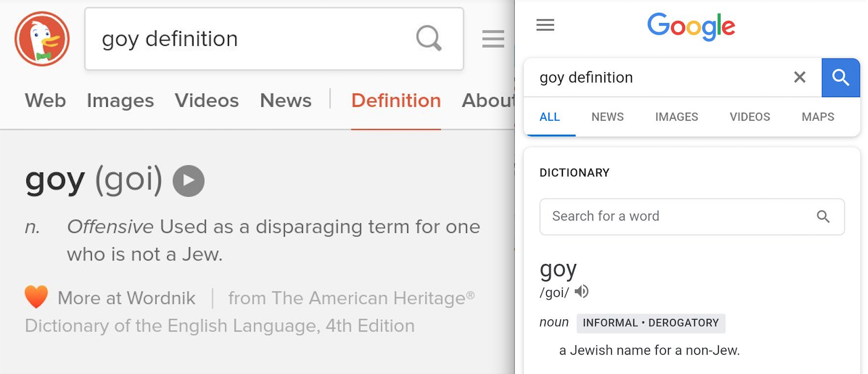Select the DuckDuckGo News tab
Viewport: 868px width, 374px height.
click(x=286, y=101)
